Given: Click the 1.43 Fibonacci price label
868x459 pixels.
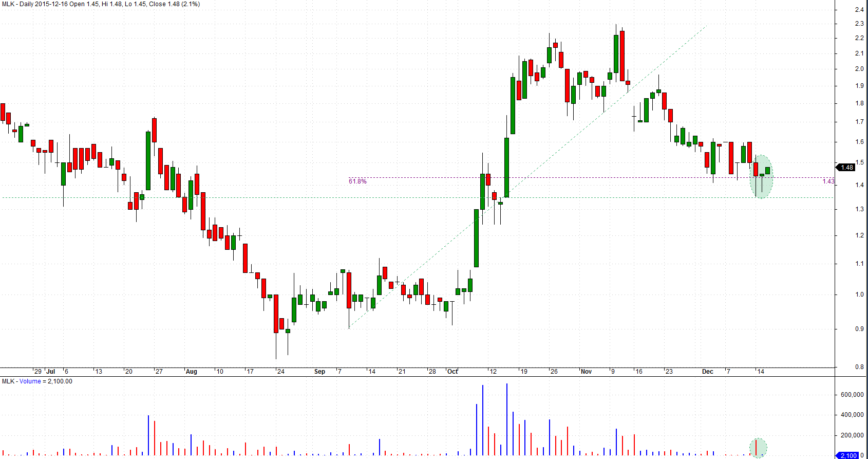Looking at the screenshot, I should 828,181.
